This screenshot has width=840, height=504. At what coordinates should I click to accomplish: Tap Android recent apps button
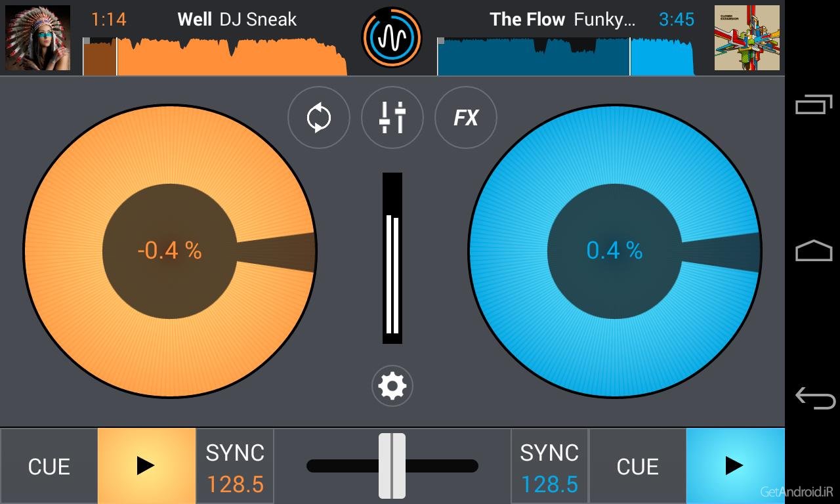tap(814, 105)
